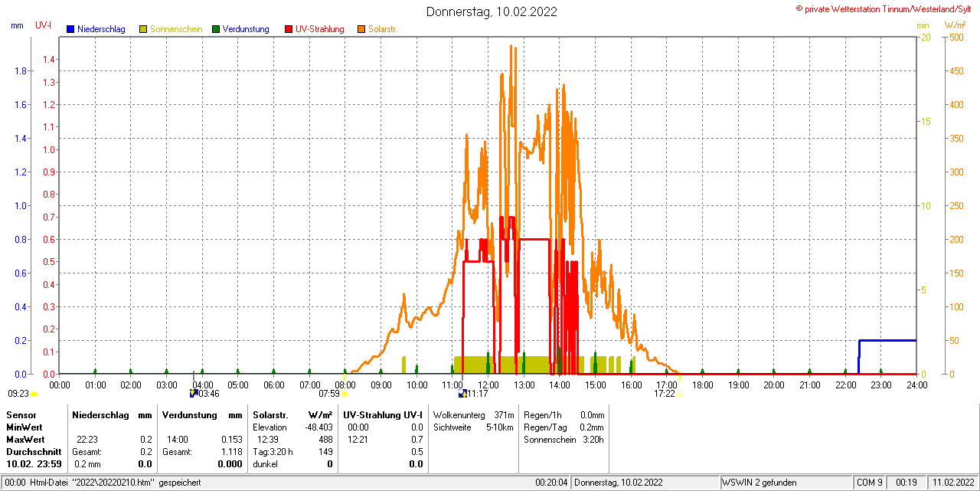This screenshot has height=491, width=980.
Task: Click the status bar date Donnerstag, 10.02.2022
Action: [617, 483]
